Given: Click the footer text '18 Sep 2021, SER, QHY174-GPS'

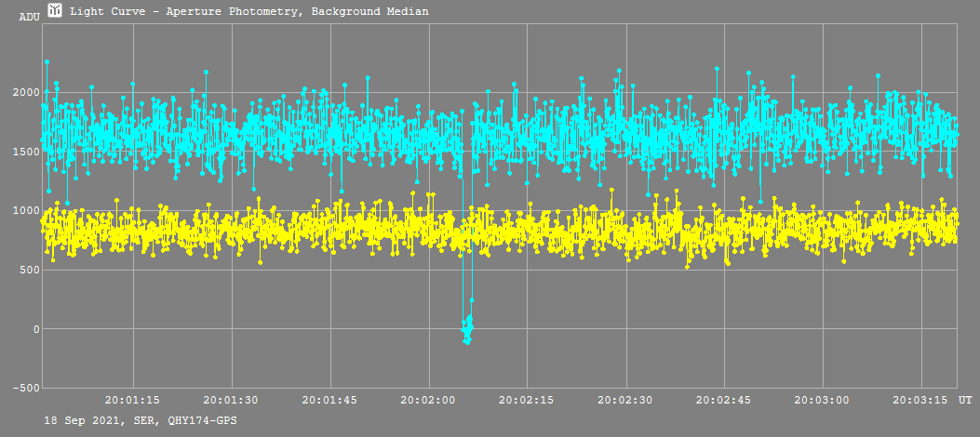Looking at the screenshot, I should [141, 420].
